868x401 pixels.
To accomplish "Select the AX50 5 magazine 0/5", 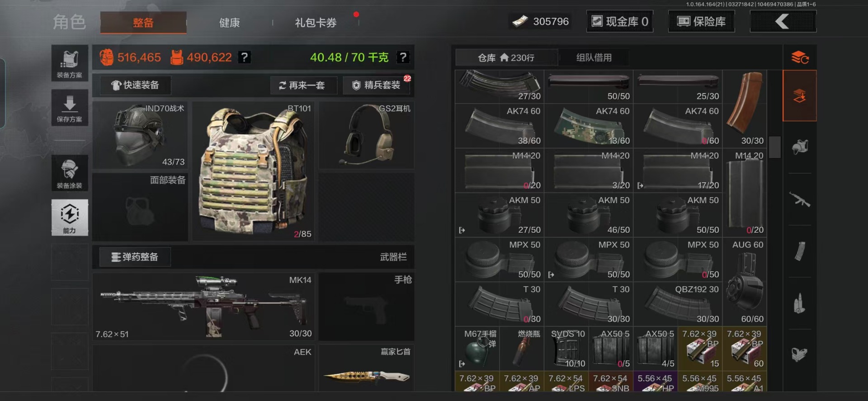I will [611, 349].
